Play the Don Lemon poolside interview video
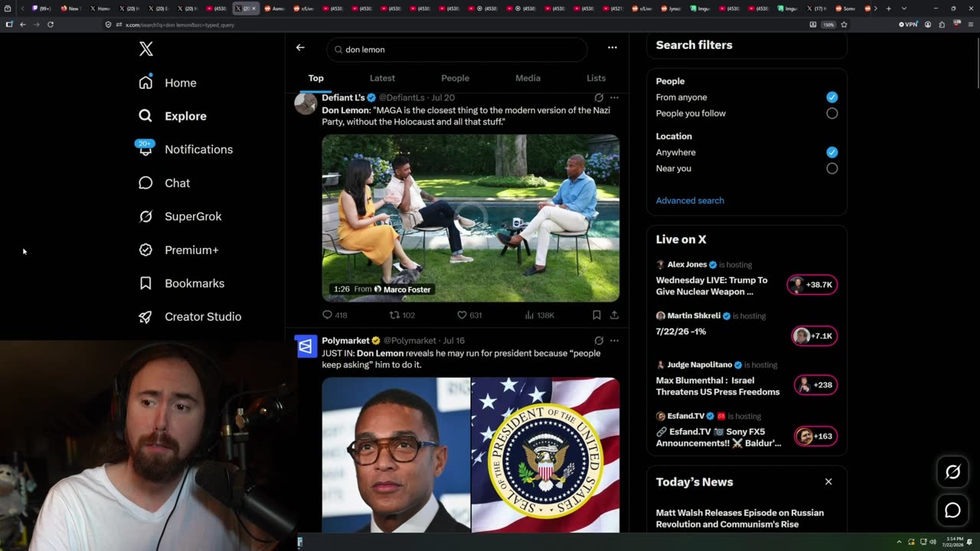Screen dimensions: 980x551 pyautogui.click(x=470, y=218)
